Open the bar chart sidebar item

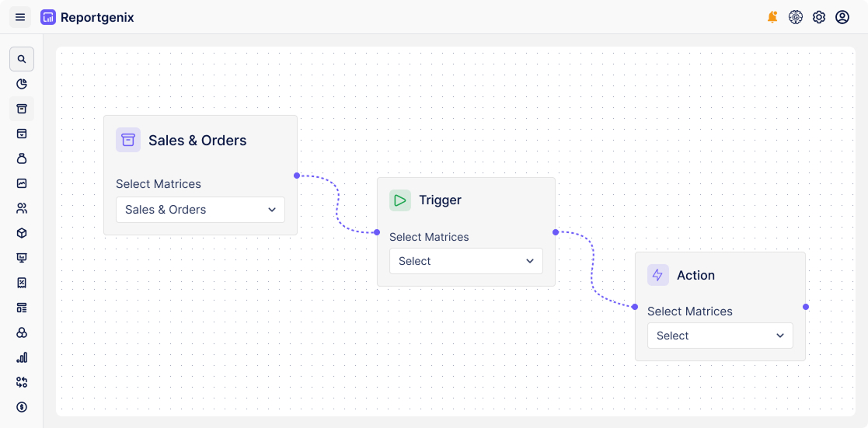point(22,357)
